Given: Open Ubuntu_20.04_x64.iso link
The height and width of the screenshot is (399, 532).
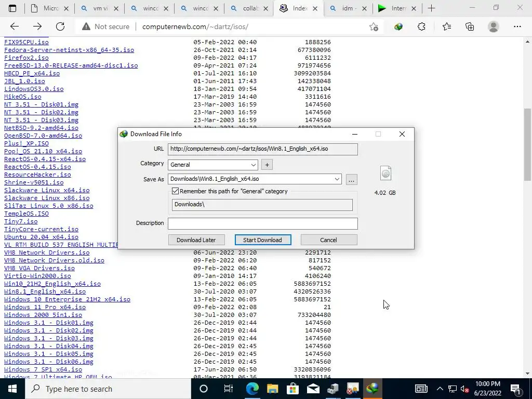Looking at the screenshot, I should coord(41,237).
